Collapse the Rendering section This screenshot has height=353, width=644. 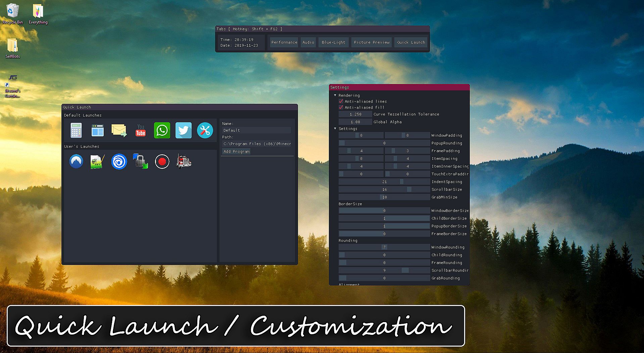[335, 95]
